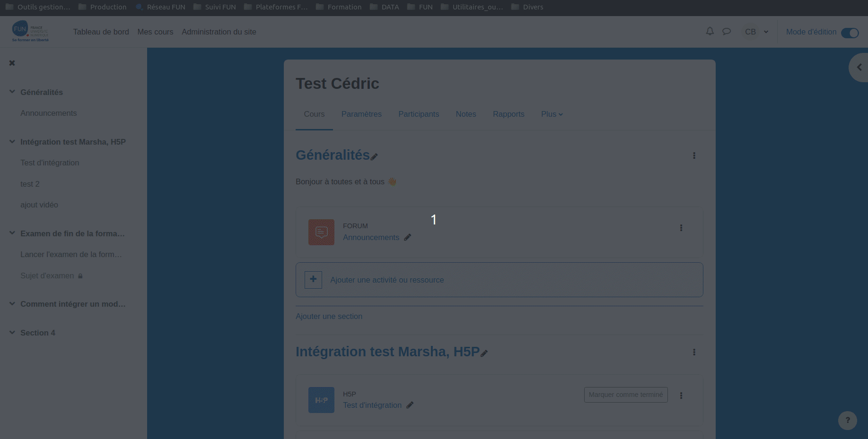868x439 pixels.
Task: Open the right block drawer arrow
Action: pyautogui.click(x=859, y=68)
